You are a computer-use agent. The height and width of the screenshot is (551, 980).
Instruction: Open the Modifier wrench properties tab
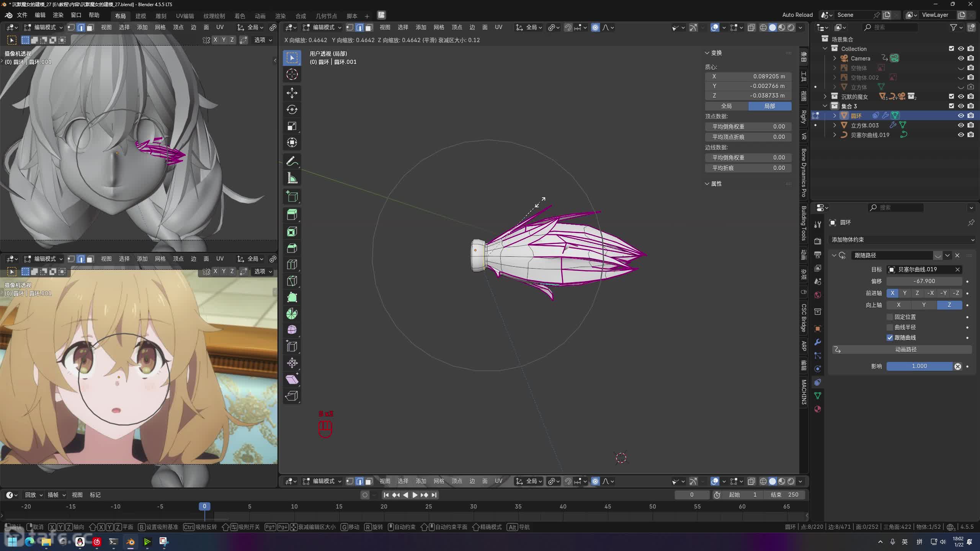click(x=818, y=342)
